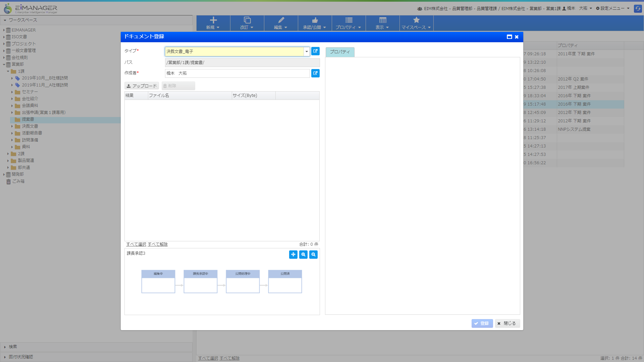The image size is (644, 362).
Task: Click the workflow zoom in icon
Action: click(303, 255)
